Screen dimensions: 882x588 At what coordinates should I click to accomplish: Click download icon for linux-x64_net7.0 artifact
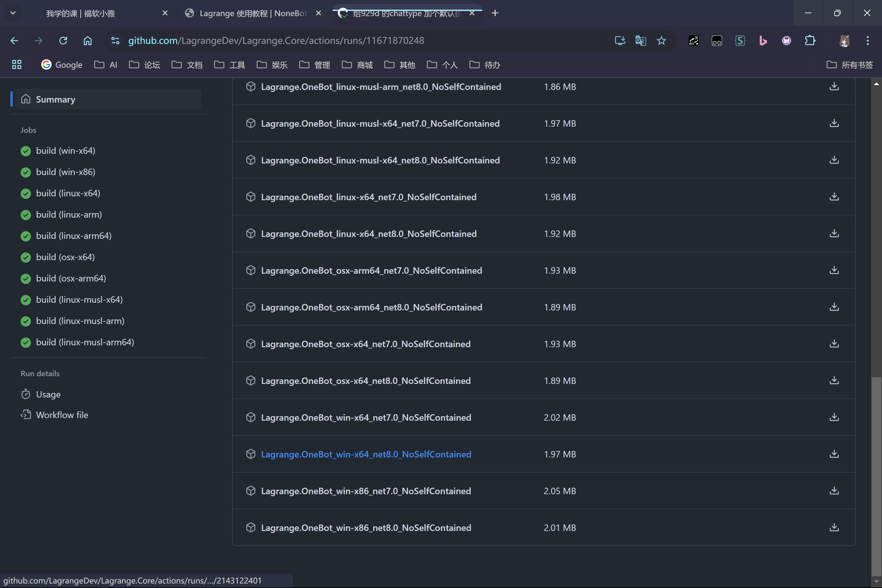pyautogui.click(x=834, y=197)
